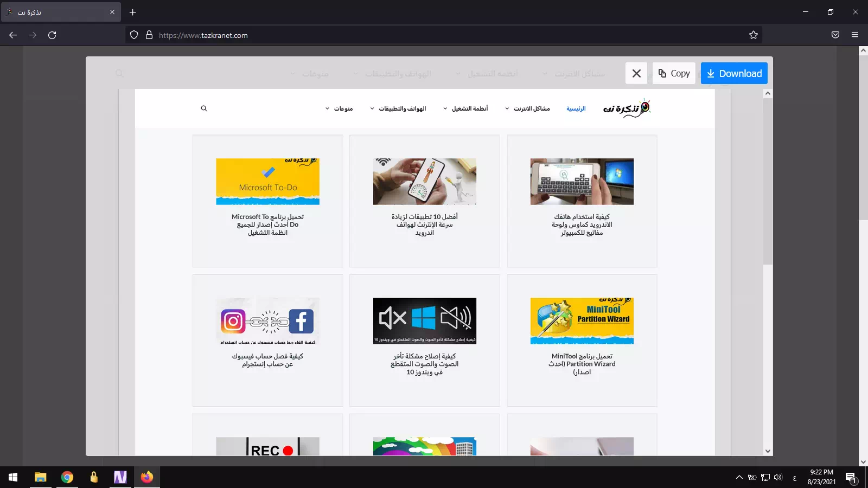The image size is (868, 488).
Task: Launch Chrome from the taskbar
Action: [x=67, y=477]
